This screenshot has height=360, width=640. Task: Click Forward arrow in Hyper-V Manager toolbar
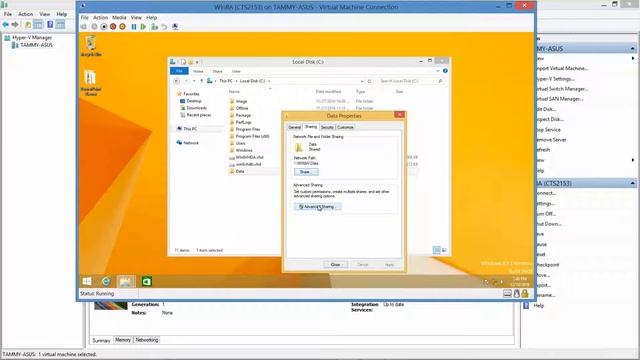[15, 25]
